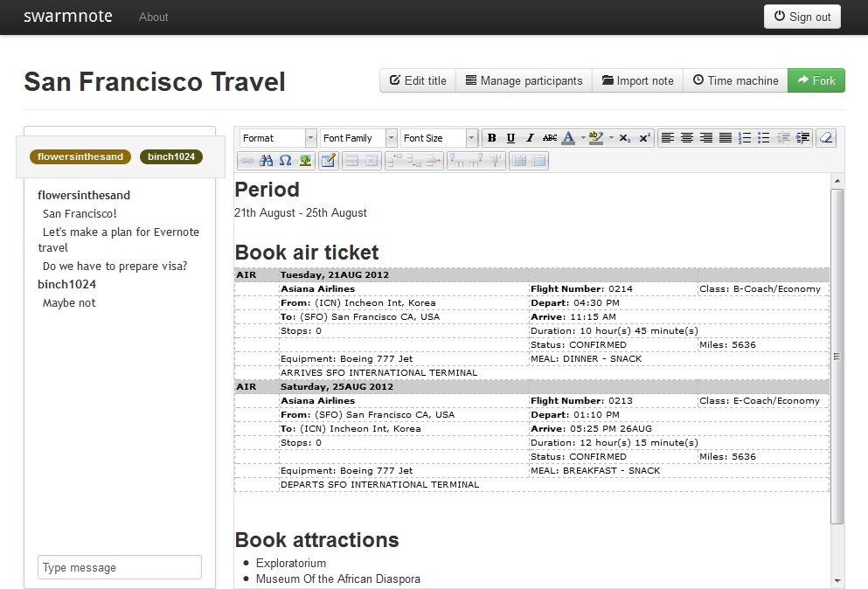This screenshot has width=868, height=589.
Task: Focus the Type message field
Action: (x=120, y=567)
